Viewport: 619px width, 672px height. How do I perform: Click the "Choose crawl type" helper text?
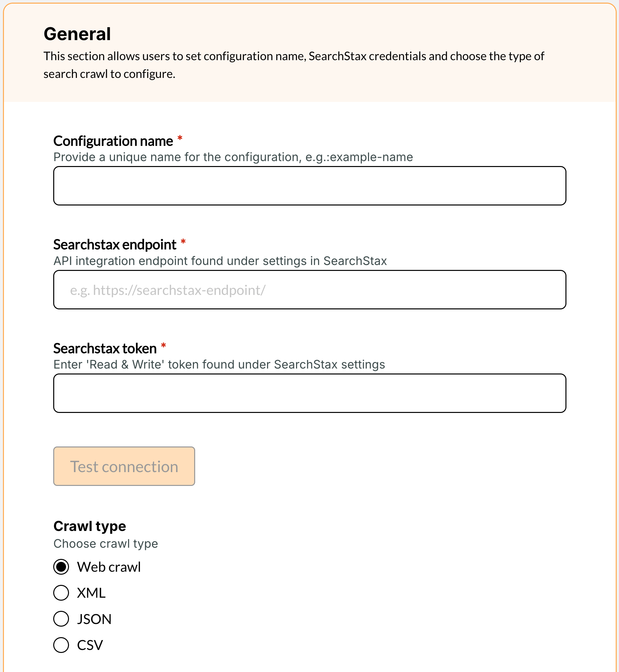coord(105,544)
